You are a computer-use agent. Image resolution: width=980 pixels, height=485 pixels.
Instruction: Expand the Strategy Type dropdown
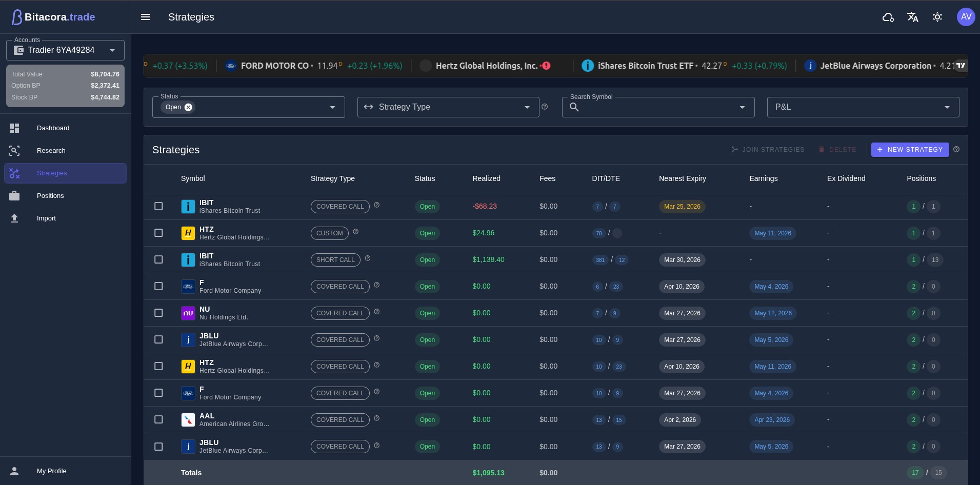(x=527, y=107)
